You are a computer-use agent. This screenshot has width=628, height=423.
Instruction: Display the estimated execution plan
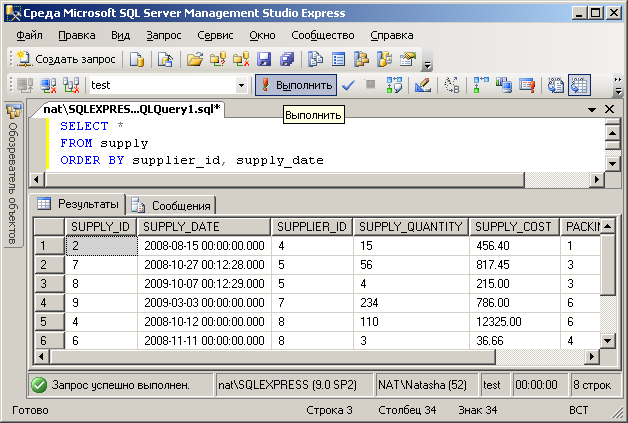(x=394, y=85)
